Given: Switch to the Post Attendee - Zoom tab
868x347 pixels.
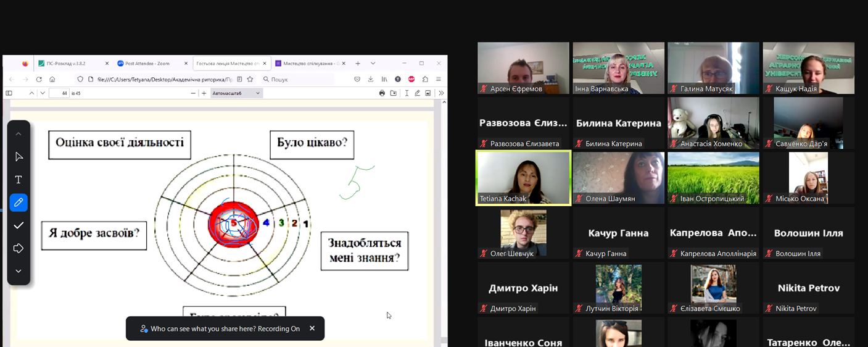Looking at the screenshot, I should [x=147, y=64].
